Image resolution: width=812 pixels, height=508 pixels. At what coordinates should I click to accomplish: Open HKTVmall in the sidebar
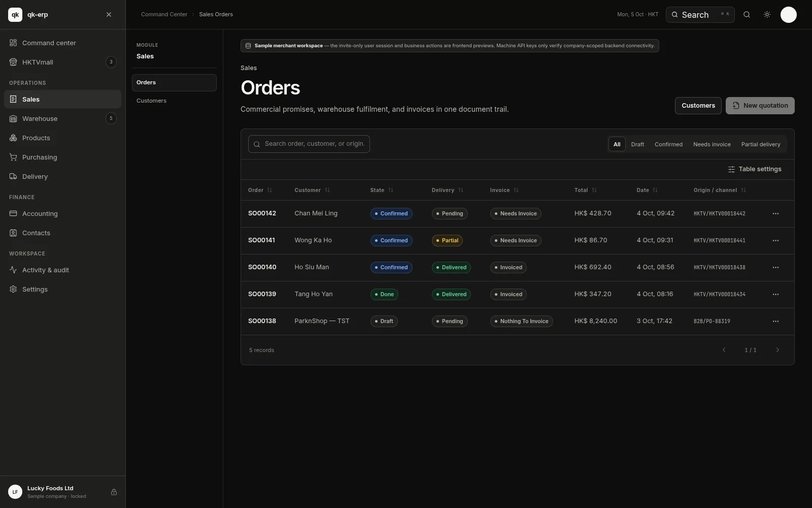[62, 62]
